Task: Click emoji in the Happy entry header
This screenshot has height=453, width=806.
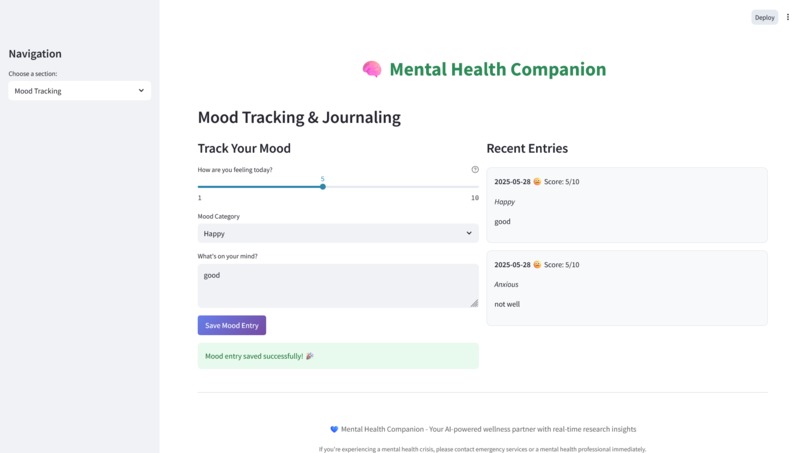Action: coord(537,182)
